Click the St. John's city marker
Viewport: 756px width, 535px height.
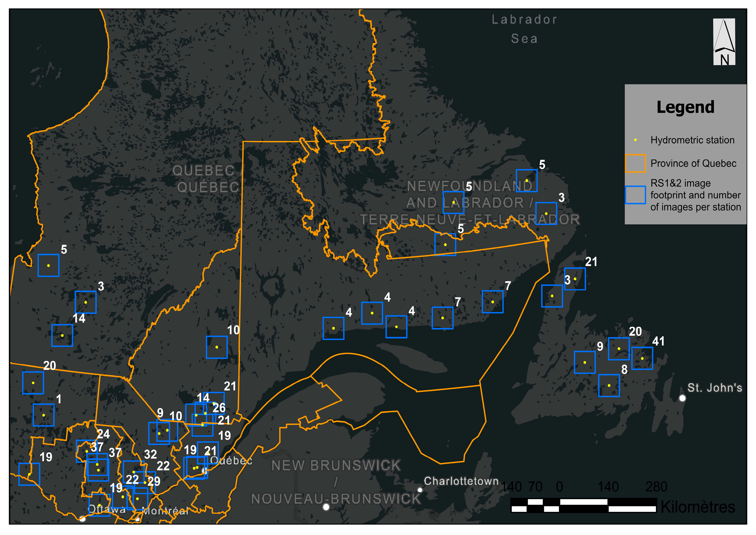(x=682, y=398)
